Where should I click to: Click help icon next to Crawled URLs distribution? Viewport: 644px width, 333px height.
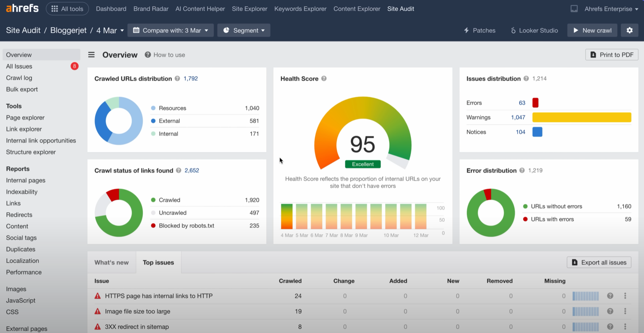pos(177,79)
